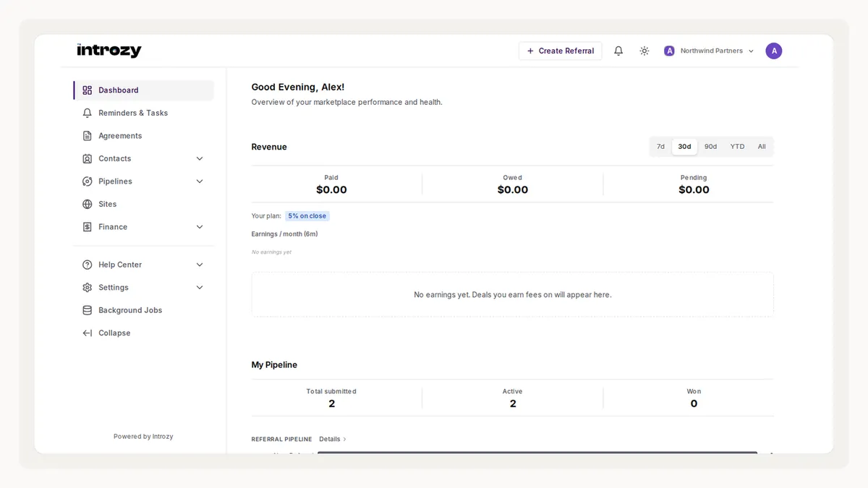Image resolution: width=868 pixels, height=488 pixels.
Task: Click the Owed $0.00 revenue stat
Action: (x=513, y=185)
